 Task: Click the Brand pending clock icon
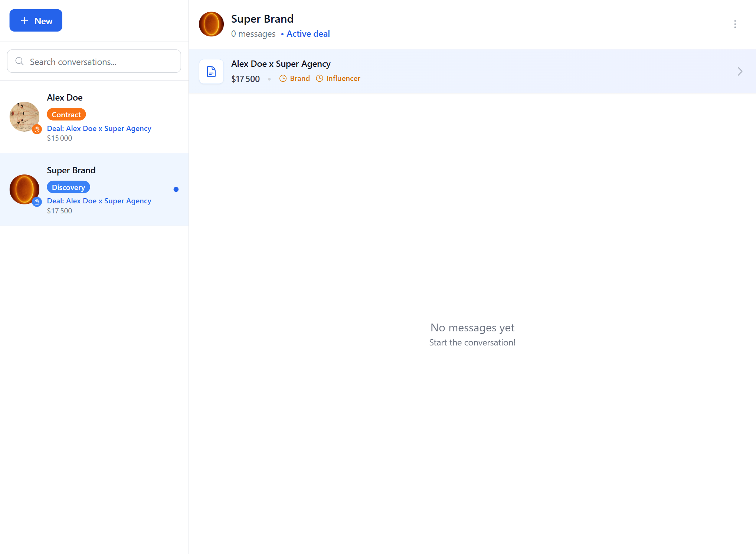pos(283,78)
